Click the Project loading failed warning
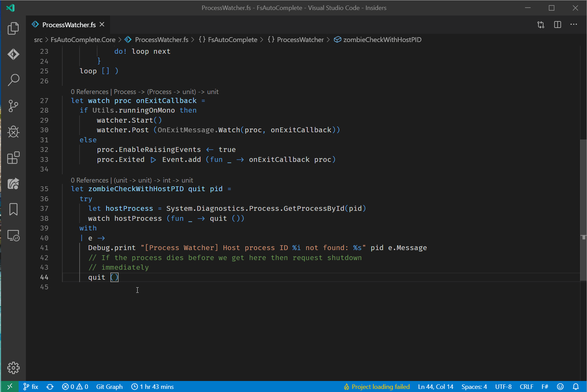The height and width of the screenshot is (392, 587). (x=377, y=387)
